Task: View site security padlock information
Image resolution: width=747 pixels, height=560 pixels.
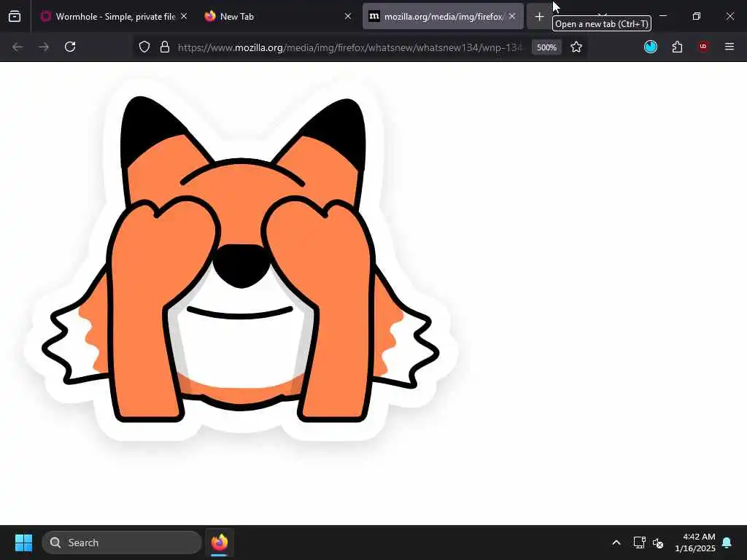Action: pyautogui.click(x=165, y=47)
